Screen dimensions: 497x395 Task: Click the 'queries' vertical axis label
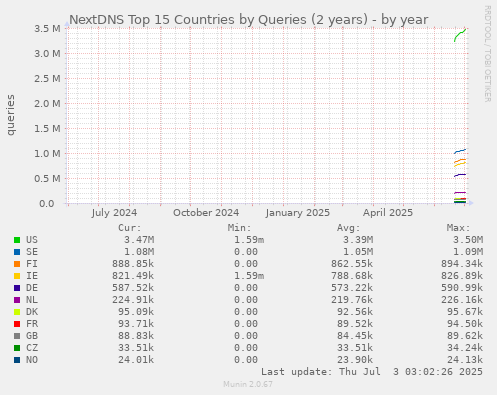pos(11,115)
